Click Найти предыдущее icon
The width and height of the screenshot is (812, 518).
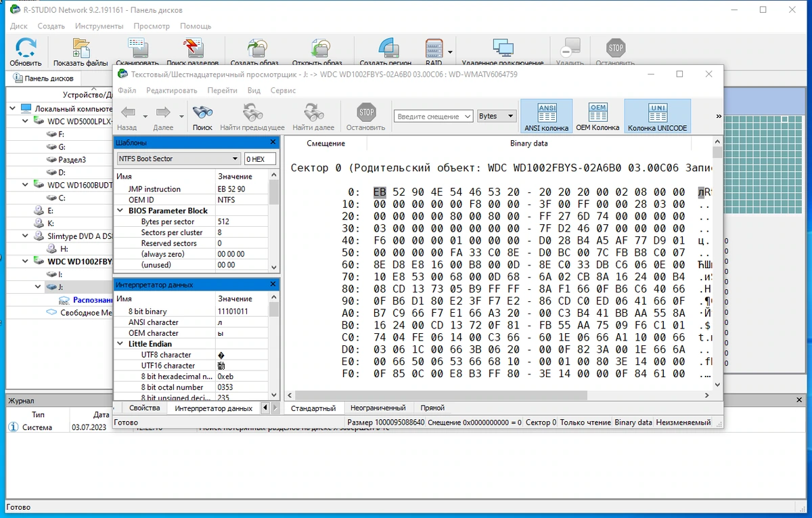252,112
